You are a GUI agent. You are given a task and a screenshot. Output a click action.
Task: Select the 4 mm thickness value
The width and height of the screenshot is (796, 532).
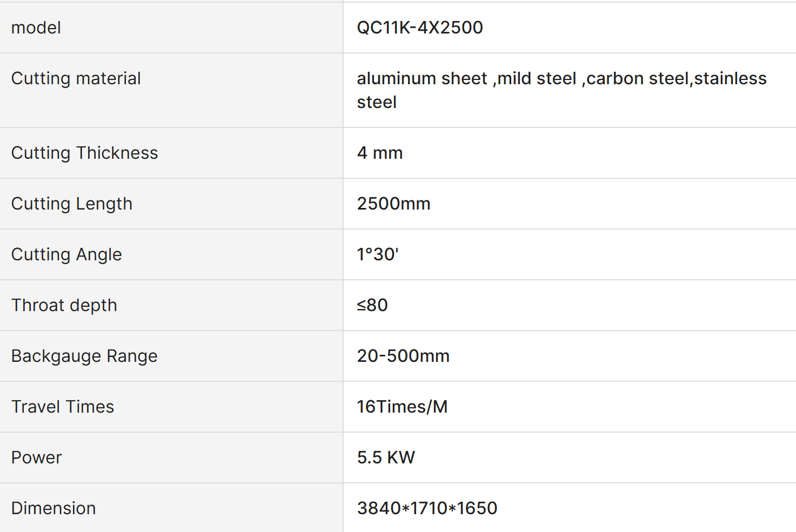[x=380, y=153]
